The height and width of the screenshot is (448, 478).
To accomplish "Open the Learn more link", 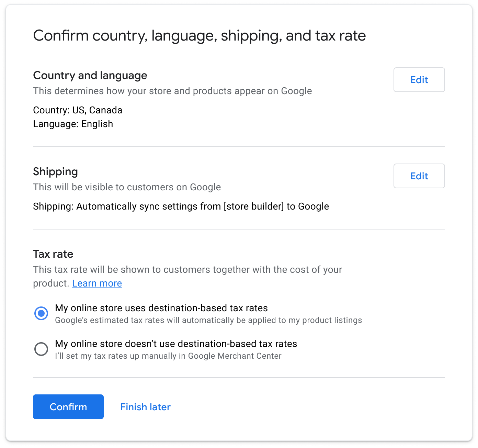I will [97, 283].
